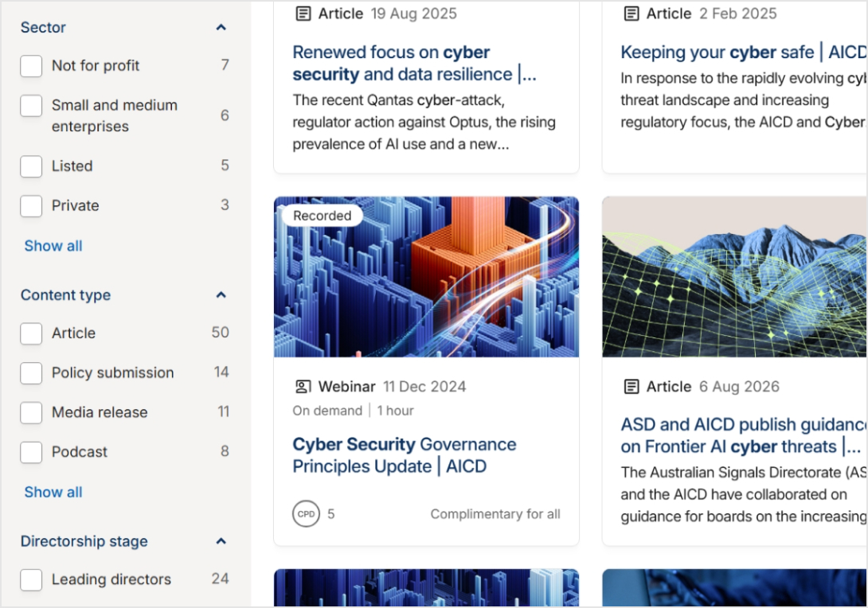Select the Listed sector checkbox
Image resolution: width=868 pixels, height=608 pixels.
tap(31, 166)
